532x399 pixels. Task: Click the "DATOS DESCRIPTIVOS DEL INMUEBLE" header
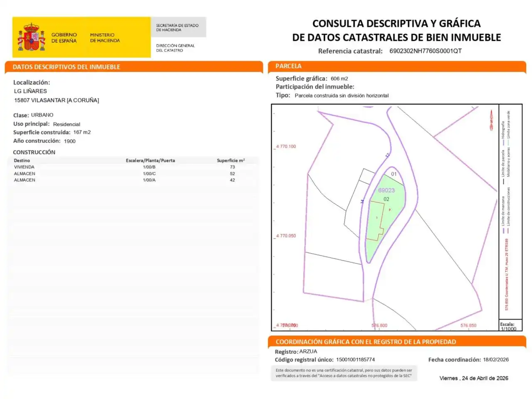coord(66,67)
